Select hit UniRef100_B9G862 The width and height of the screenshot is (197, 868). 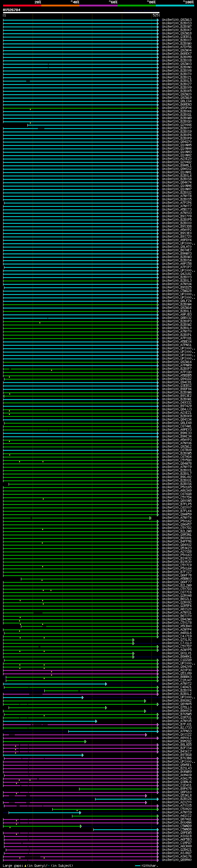[177, 700]
